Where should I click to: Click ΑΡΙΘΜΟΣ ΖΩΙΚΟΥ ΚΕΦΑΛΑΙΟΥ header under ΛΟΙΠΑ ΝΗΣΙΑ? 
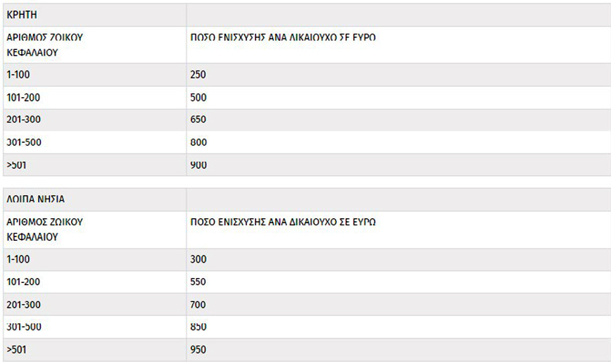(x=44, y=229)
